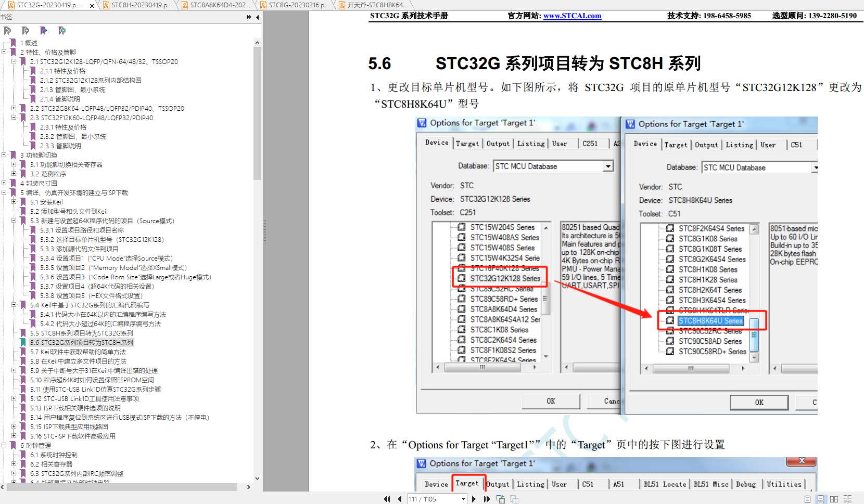The height and width of the screenshot is (504, 864).
Task: Click the bookmarks horizontal scrollbar thumb
Action: (x=122, y=487)
